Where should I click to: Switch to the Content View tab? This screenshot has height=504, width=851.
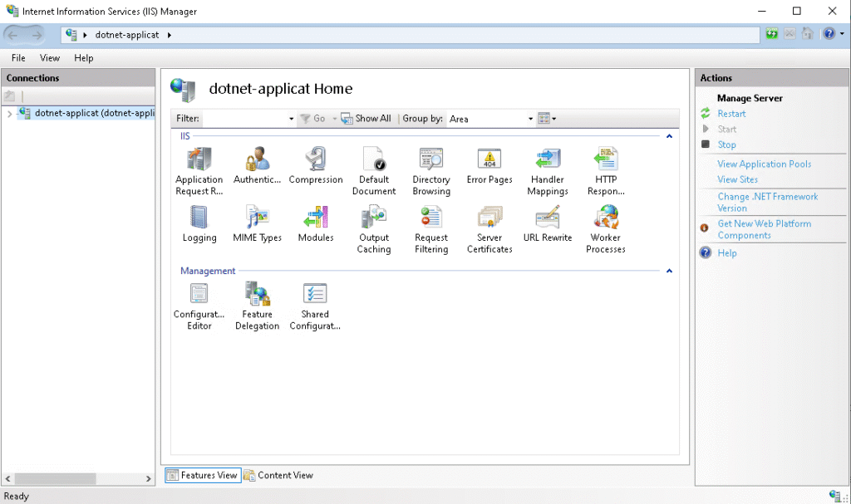click(278, 475)
